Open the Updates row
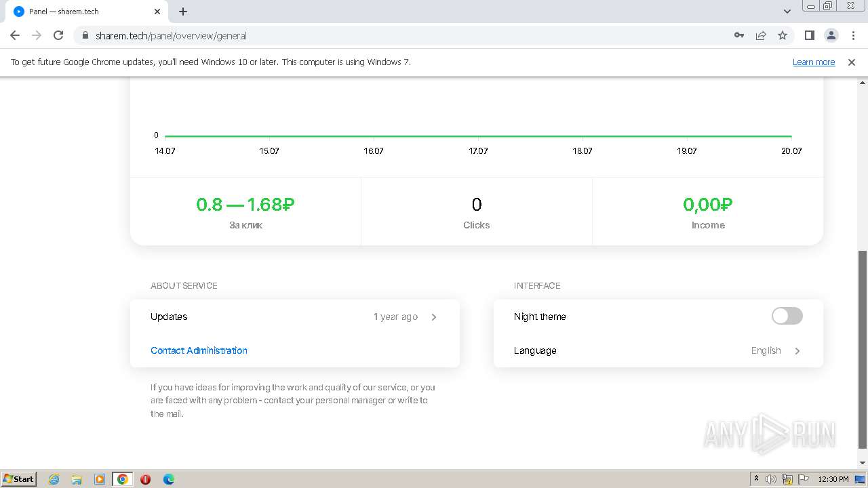This screenshot has width=868, height=488. [295, 317]
